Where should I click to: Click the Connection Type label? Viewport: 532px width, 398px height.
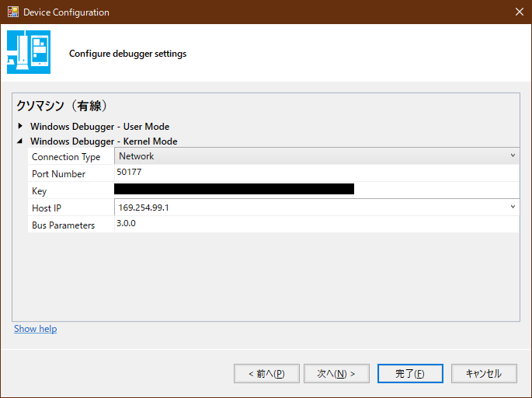point(66,157)
